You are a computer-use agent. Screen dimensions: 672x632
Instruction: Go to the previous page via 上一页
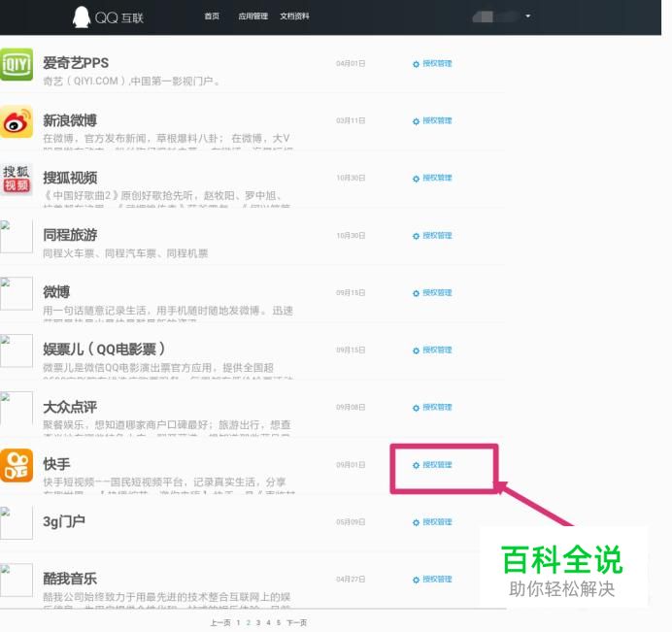(220, 622)
